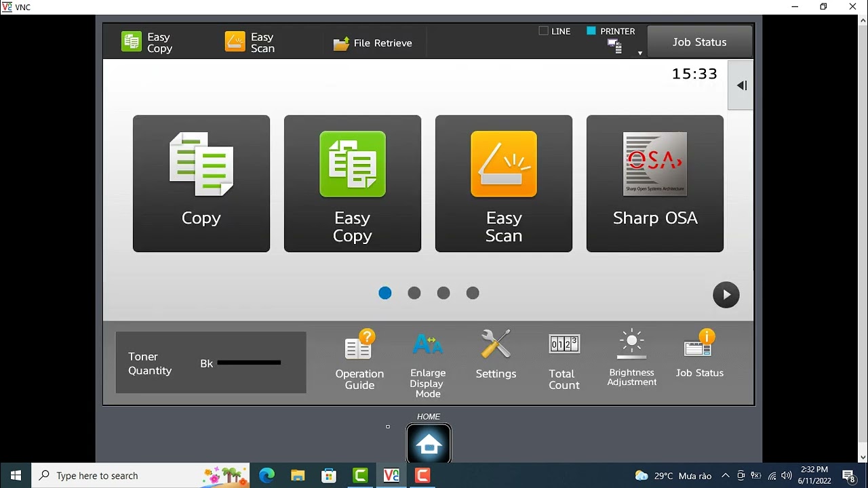Open Microsoft Edge from the taskbar
The width and height of the screenshot is (868, 488).
(x=267, y=476)
